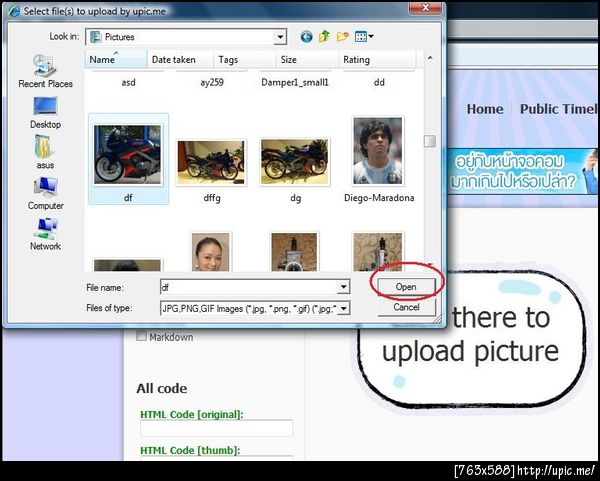Open the Public Timeline link on webpage
Image resolution: width=600 pixels, height=481 pixels.
(x=558, y=109)
